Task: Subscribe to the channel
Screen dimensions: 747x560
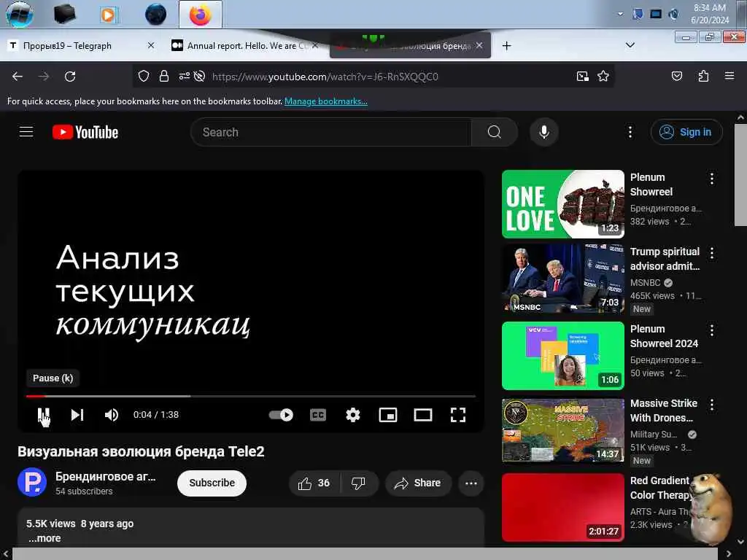Action: point(212,483)
